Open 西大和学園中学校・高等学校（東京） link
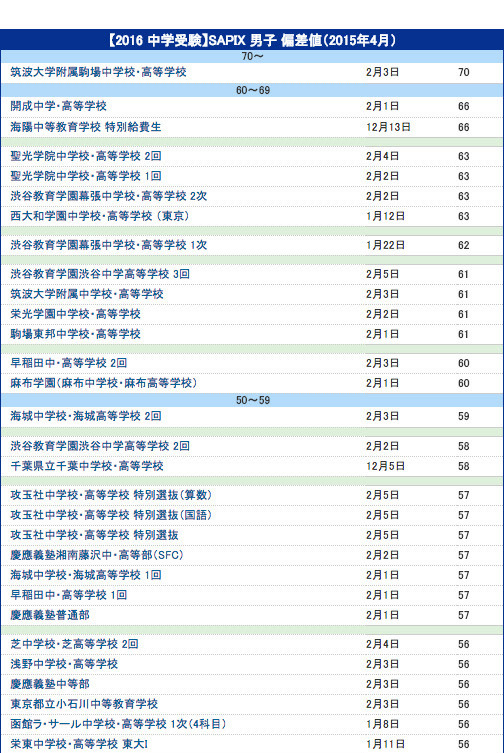The height and width of the screenshot is (753, 504). [x=100, y=216]
